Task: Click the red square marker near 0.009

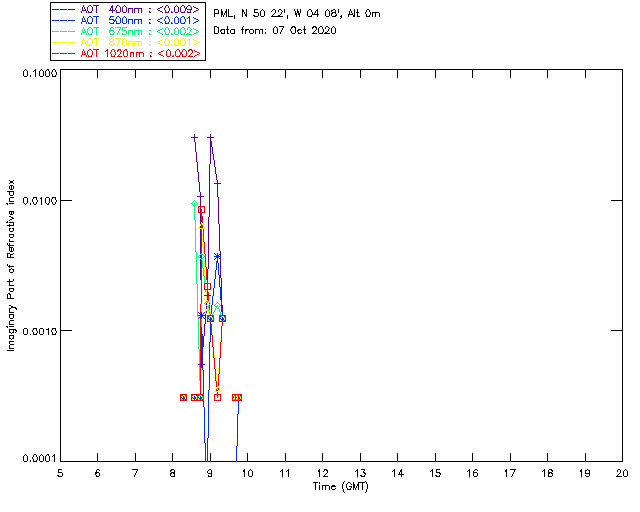Action: (201, 210)
